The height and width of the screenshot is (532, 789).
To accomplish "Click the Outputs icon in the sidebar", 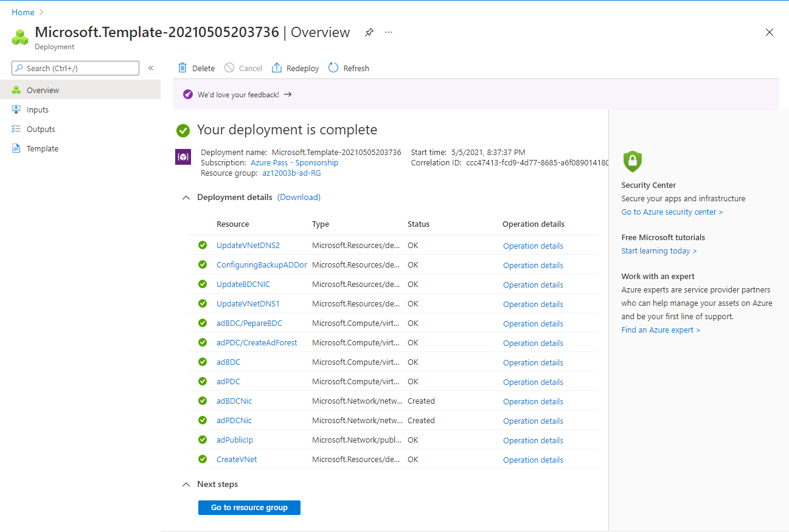I will pos(18,129).
